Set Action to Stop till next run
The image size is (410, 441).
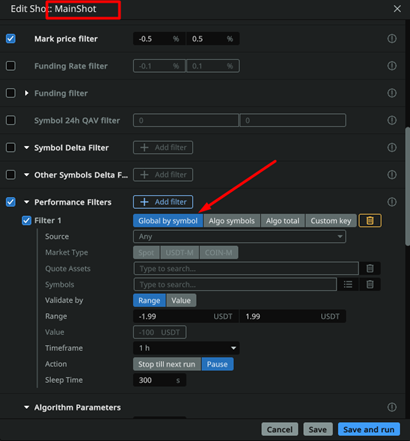click(167, 364)
